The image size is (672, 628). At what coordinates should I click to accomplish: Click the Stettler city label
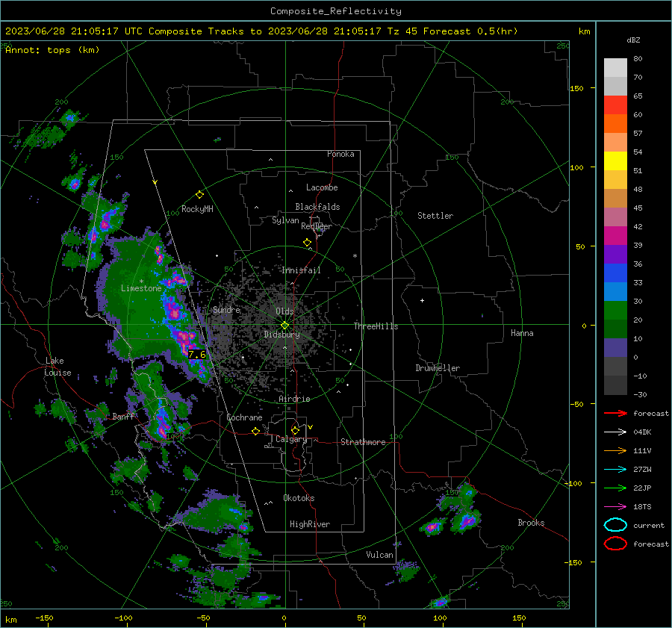tap(435, 216)
